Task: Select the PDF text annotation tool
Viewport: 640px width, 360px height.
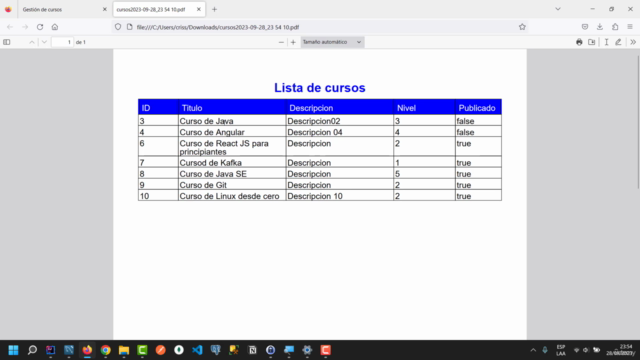Action: (x=607, y=42)
